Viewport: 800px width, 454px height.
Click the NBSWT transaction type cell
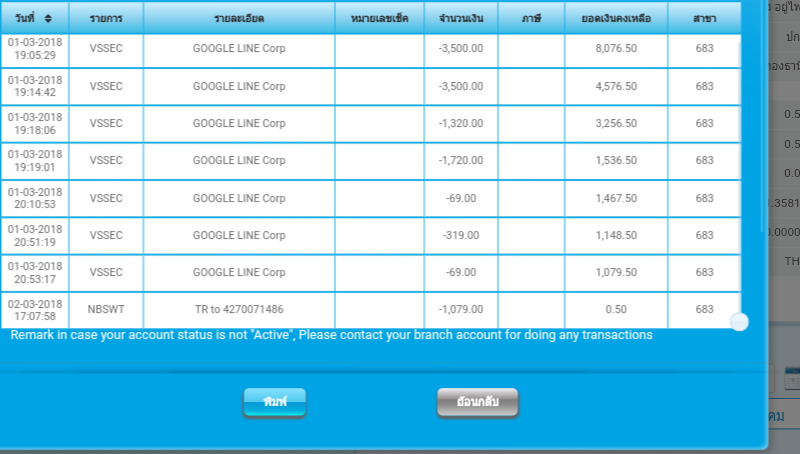106,310
